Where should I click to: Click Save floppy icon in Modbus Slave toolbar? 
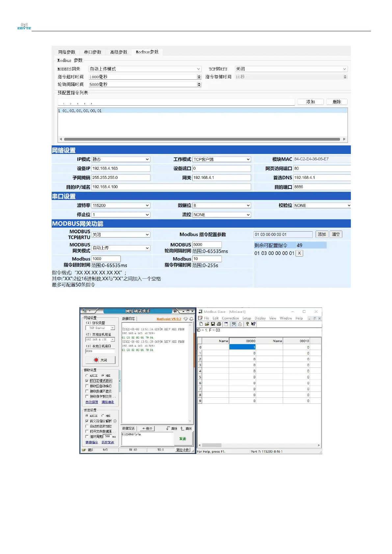(x=213, y=324)
